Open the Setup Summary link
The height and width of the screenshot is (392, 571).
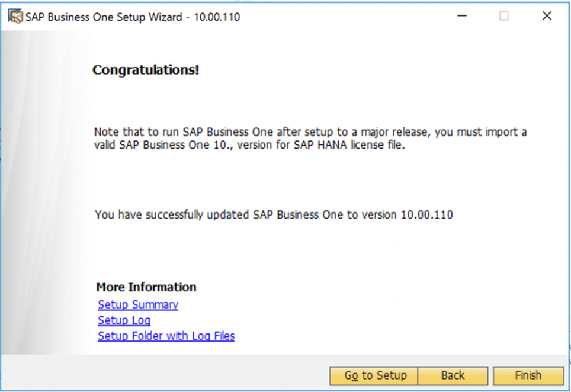(138, 305)
